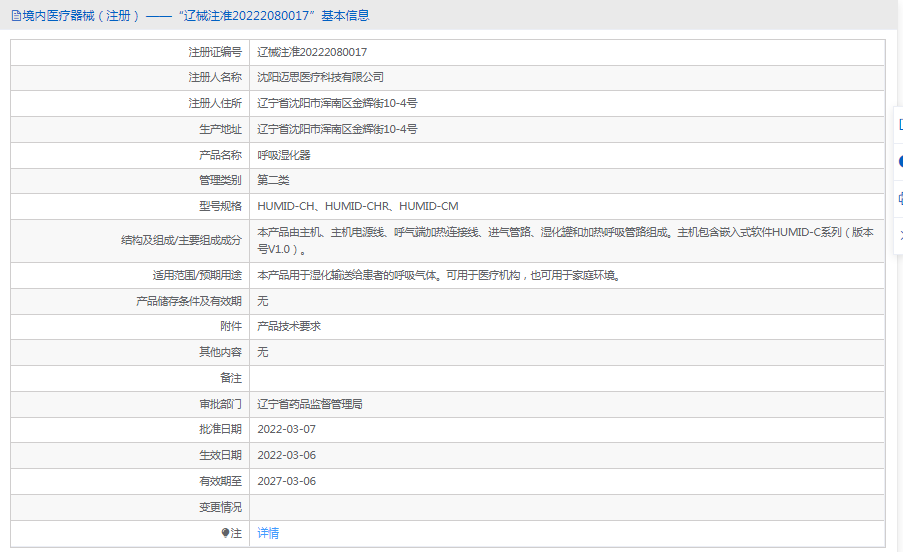Click the label 生效日期
Viewport: 903px width, 552px height.
tap(221, 455)
